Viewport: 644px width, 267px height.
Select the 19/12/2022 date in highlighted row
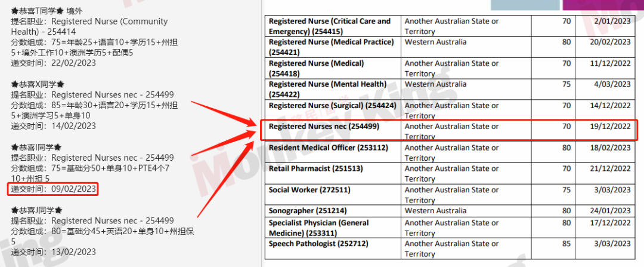pos(610,127)
